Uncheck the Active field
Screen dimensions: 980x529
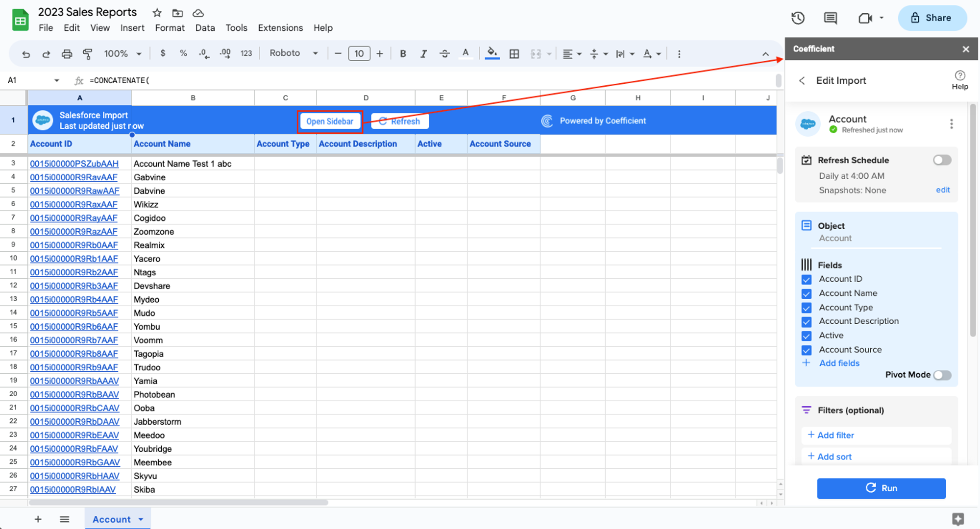[806, 336]
